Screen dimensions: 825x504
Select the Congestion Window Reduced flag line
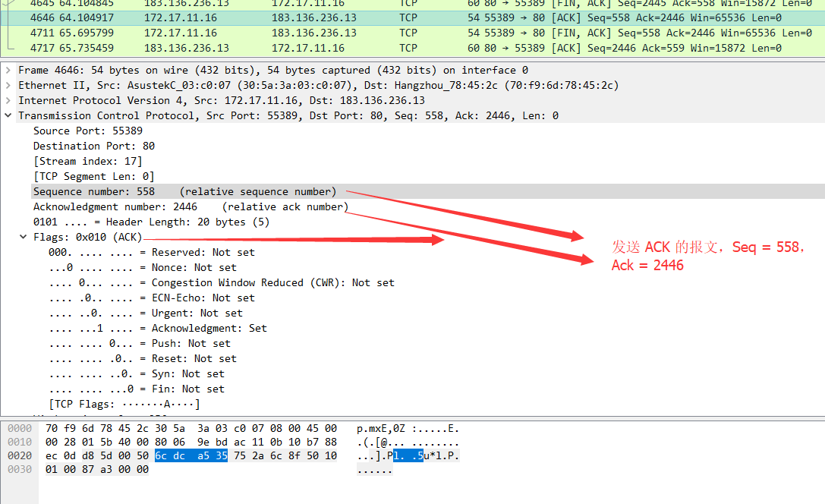click(x=221, y=282)
